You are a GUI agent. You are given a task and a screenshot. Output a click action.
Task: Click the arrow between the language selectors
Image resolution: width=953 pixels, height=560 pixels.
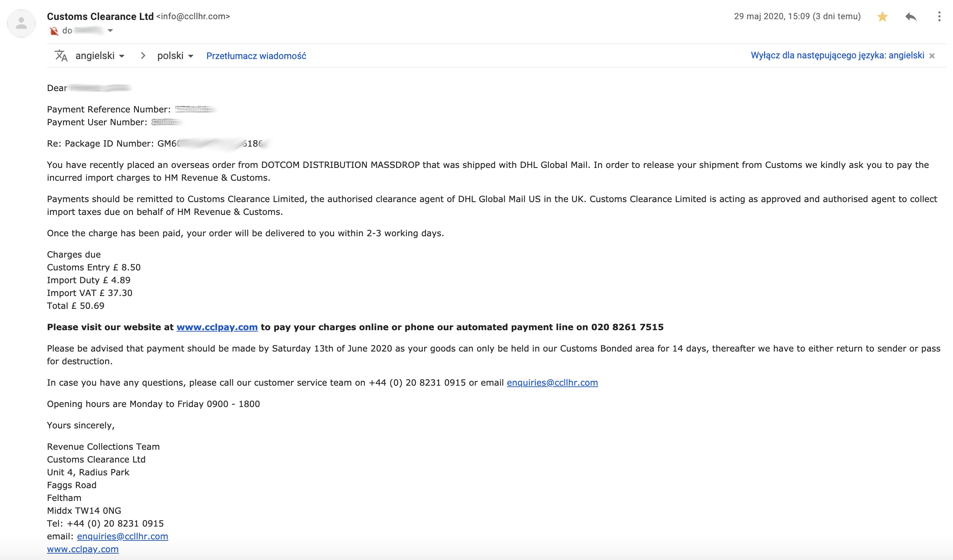pos(143,56)
